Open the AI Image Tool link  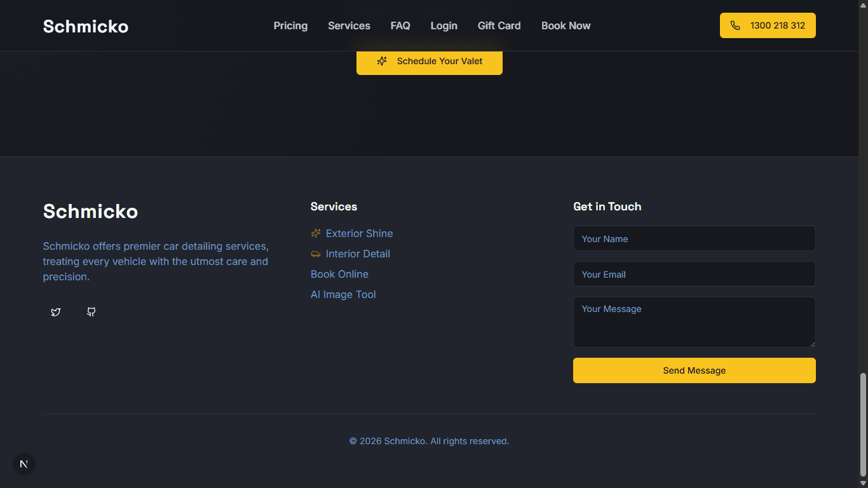(343, 294)
